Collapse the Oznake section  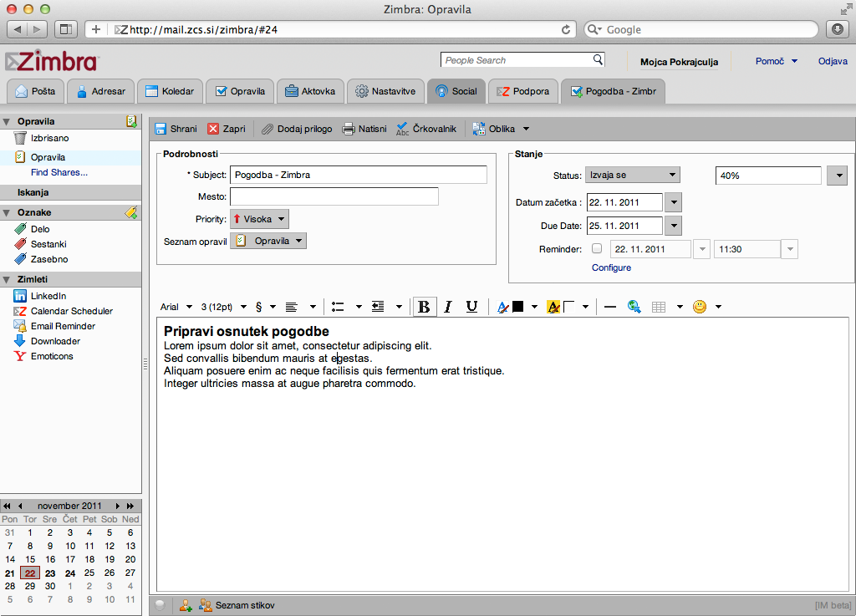7,212
